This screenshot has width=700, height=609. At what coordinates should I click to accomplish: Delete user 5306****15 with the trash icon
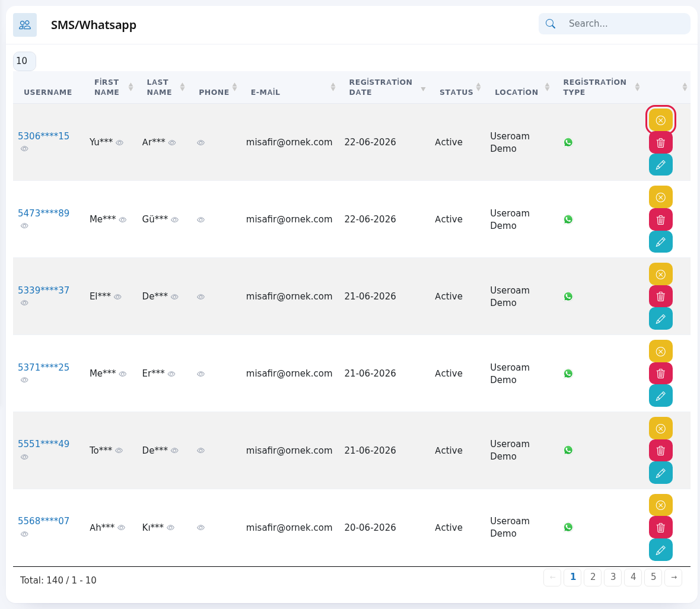pyautogui.click(x=661, y=143)
